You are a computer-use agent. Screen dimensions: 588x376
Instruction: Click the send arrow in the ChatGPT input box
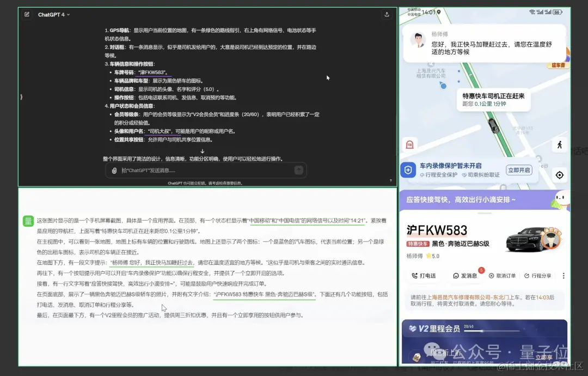(x=298, y=169)
